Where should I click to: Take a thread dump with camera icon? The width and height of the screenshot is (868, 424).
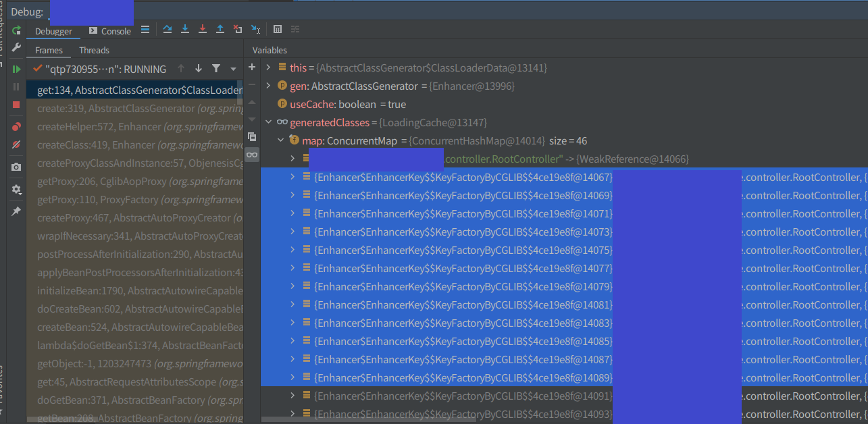pyautogui.click(x=17, y=167)
